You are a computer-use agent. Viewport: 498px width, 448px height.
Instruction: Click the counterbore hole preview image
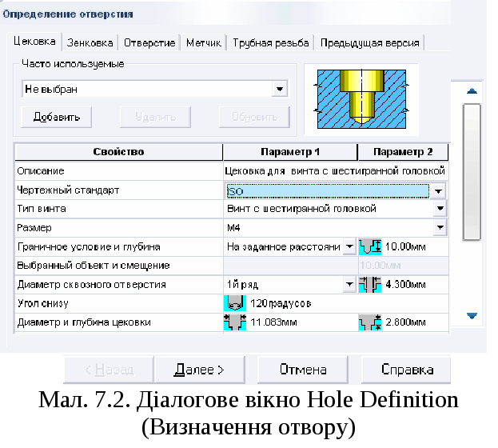(x=361, y=99)
